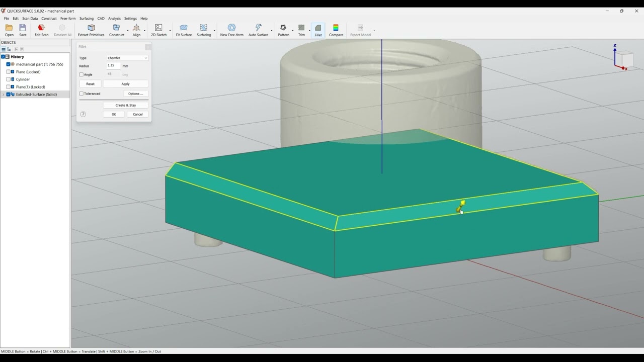Viewport: 644px width, 362px height.
Task: Create a New Free-form surface
Action: (x=231, y=30)
